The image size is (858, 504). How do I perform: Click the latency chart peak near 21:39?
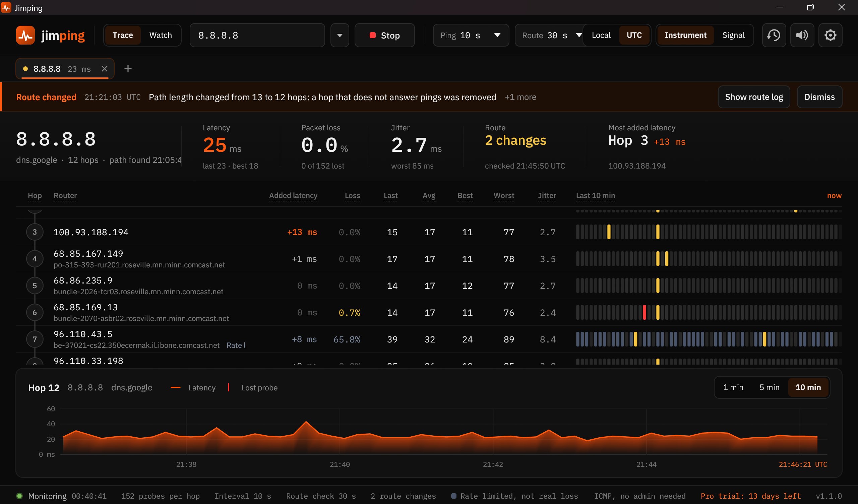[306, 422]
